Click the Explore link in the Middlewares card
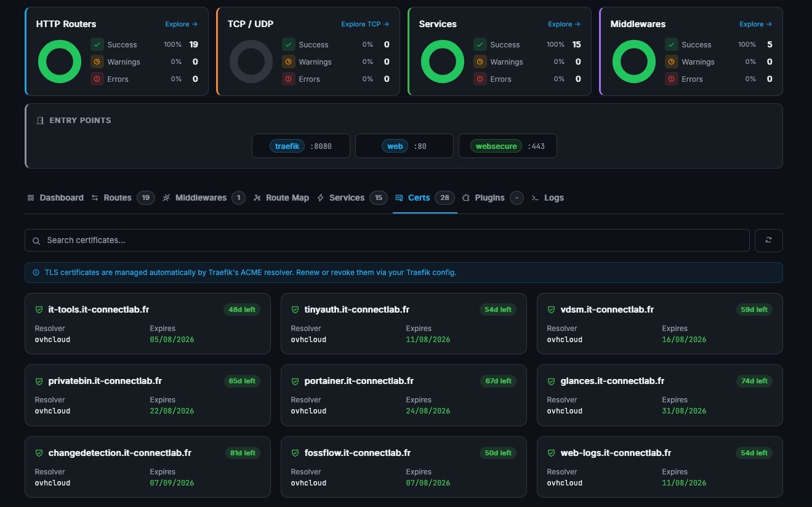This screenshot has height=507, width=812. pyautogui.click(x=755, y=24)
